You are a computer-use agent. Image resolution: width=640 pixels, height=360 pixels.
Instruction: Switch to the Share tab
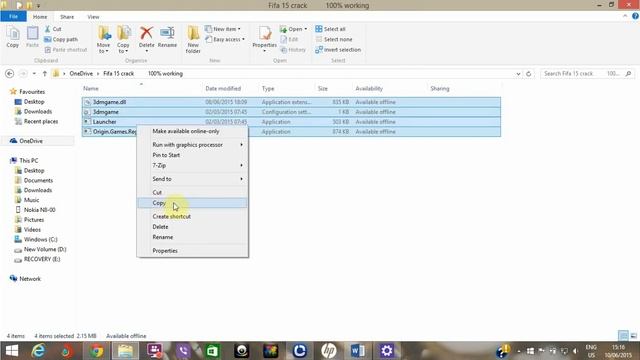67,17
